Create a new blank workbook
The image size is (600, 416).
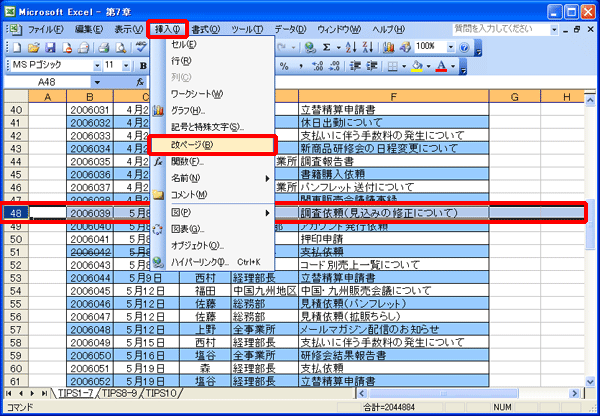tap(17, 47)
